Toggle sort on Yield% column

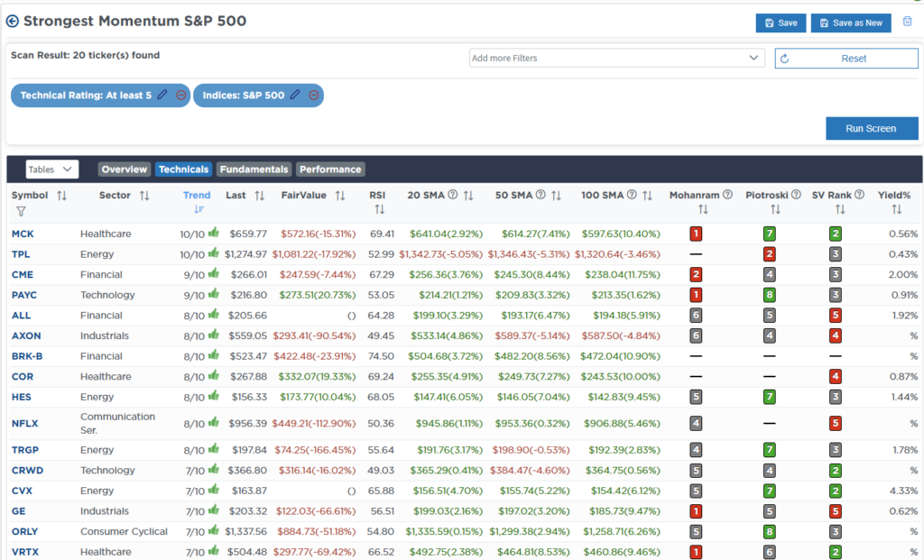(896, 209)
